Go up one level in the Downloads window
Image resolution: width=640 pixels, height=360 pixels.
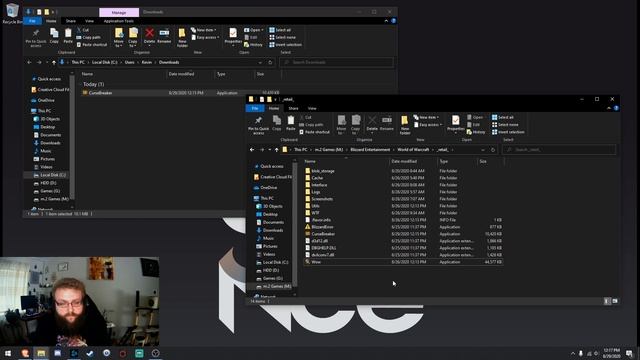click(x=54, y=62)
